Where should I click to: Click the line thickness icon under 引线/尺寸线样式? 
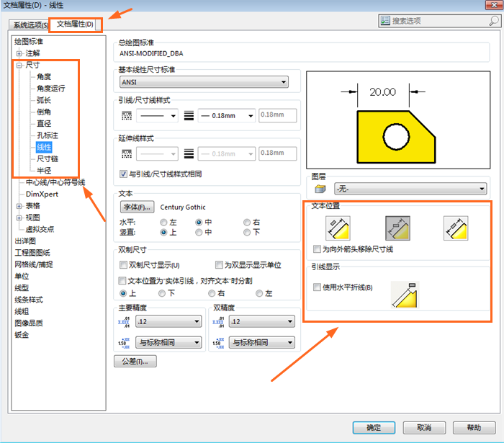click(x=189, y=115)
